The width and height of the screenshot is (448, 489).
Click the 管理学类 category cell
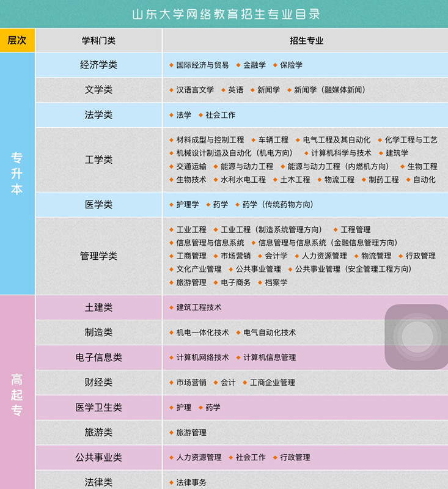(x=98, y=256)
